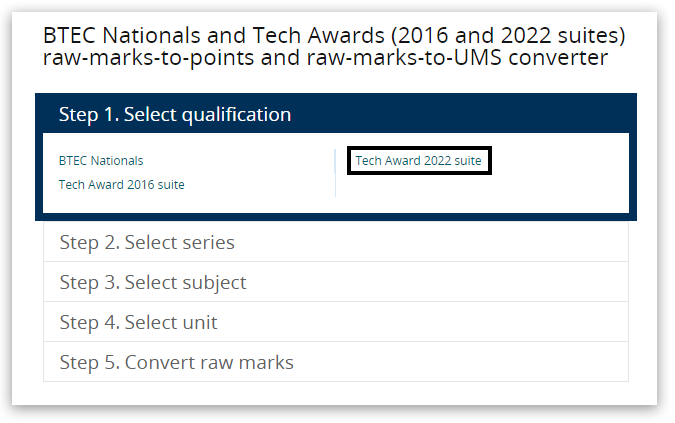Open the Step 4 Select unit section

click(x=138, y=322)
